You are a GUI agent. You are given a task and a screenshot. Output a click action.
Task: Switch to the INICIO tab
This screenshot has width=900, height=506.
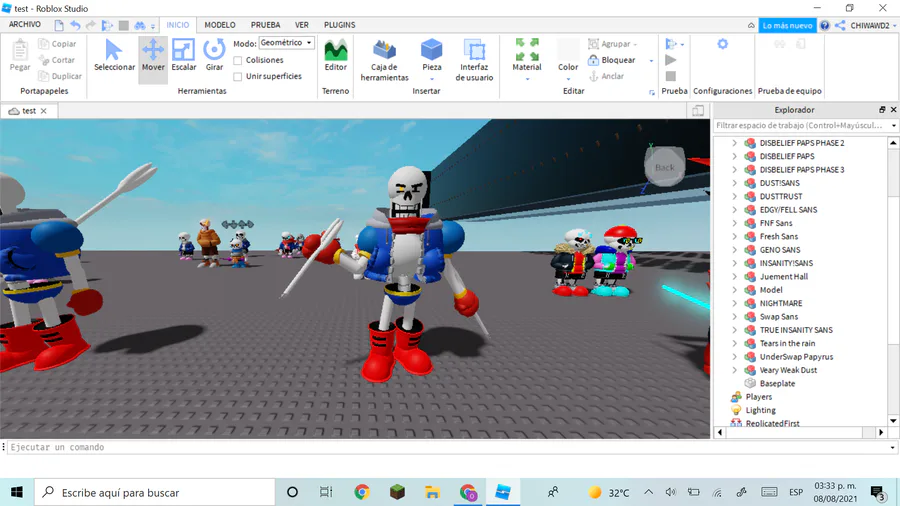(177, 25)
